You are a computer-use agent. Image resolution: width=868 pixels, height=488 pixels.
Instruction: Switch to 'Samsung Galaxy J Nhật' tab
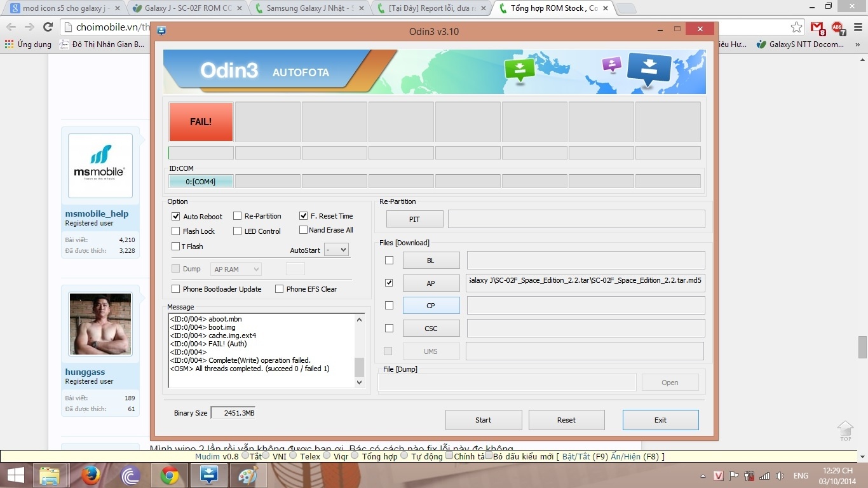click(308, 8)
